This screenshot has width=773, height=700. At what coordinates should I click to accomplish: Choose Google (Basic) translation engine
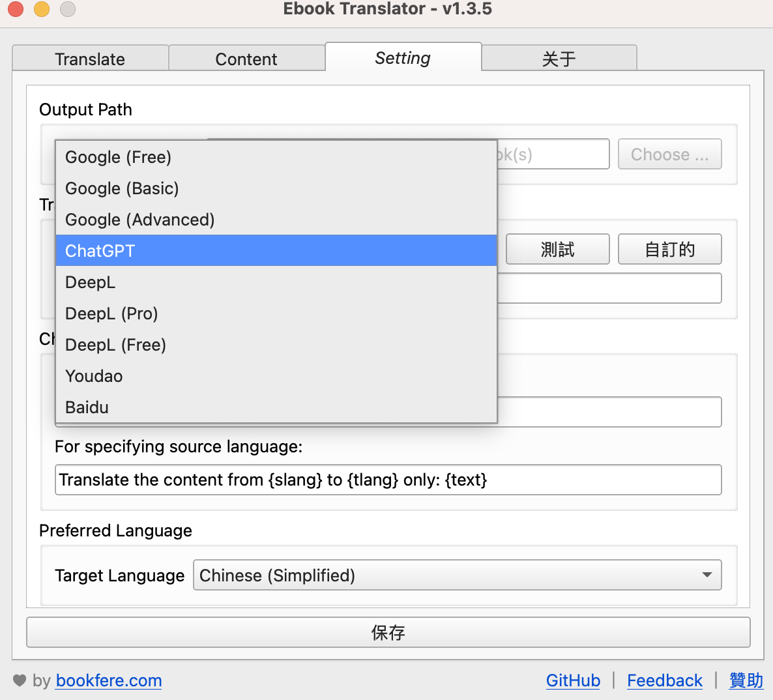coord(122,188)
